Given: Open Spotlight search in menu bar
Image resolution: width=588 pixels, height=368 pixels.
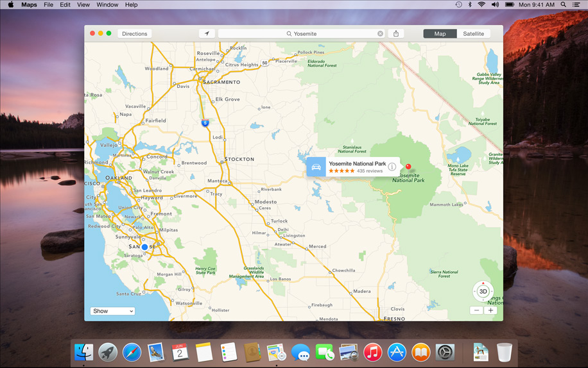Looking at the screenshot, I should (x=563, y=4).
